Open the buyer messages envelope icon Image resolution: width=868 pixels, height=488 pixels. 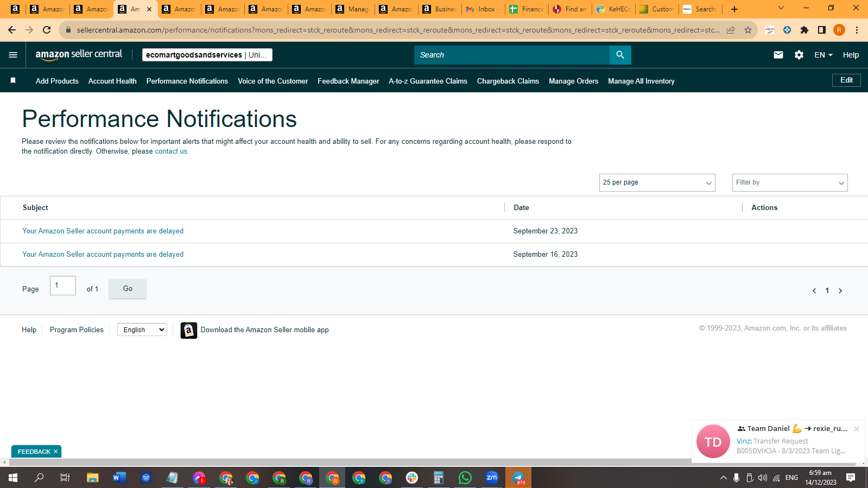(778, 55)
